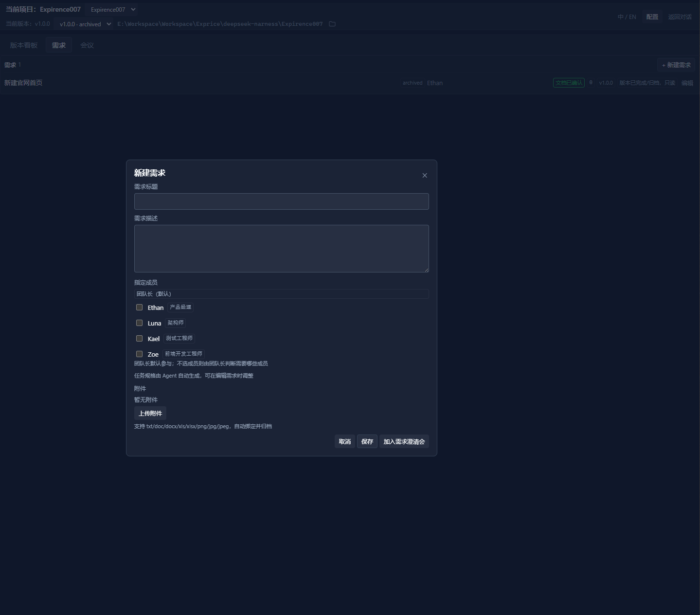Image resolution: width=700 pixels, height=615 pixels.
Task: Click 编辑 on the 新建官网首页 row
Action: click(x=687, y=83)
